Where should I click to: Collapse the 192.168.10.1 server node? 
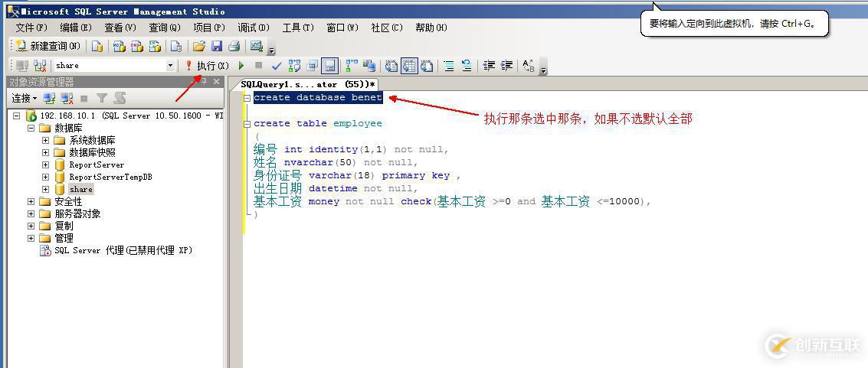point(16,116)
